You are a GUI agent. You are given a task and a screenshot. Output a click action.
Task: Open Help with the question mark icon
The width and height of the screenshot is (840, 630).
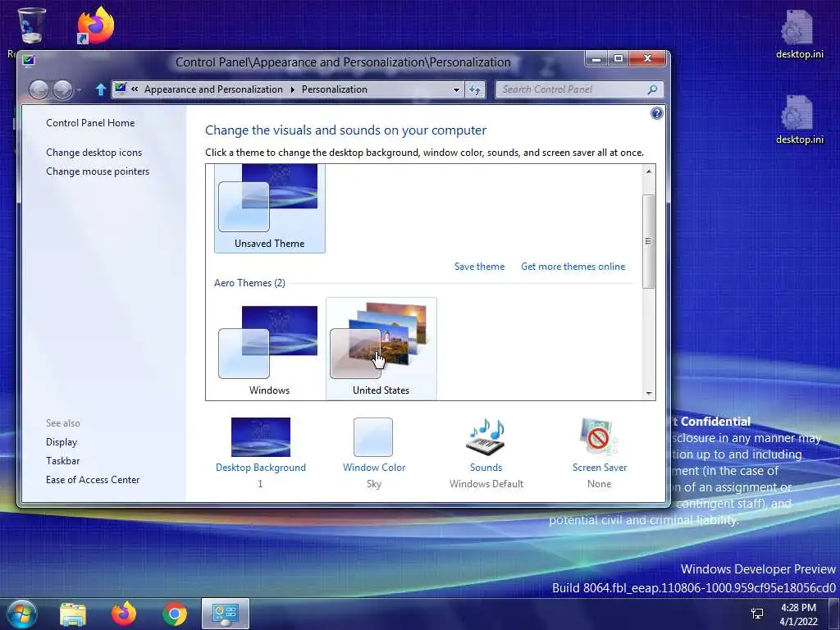pos(657,113)
